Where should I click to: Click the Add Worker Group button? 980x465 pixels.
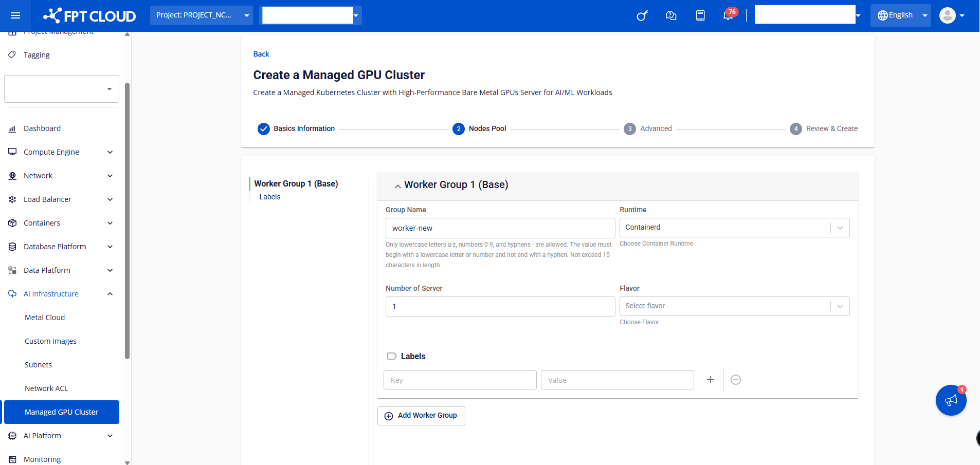pyautogui.click(x=421, y=416)
